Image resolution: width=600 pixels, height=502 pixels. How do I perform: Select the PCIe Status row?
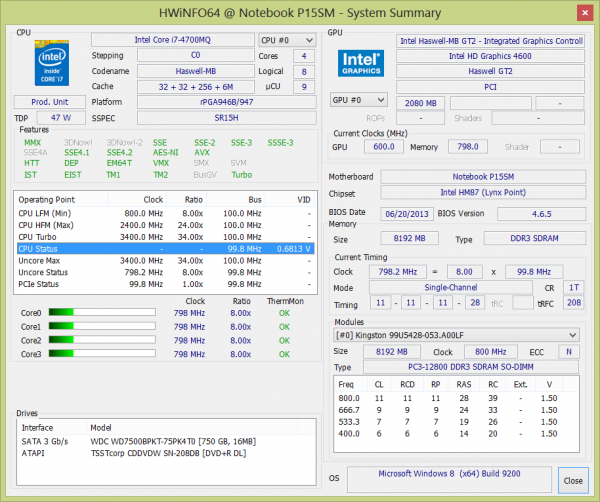point(166,284)
